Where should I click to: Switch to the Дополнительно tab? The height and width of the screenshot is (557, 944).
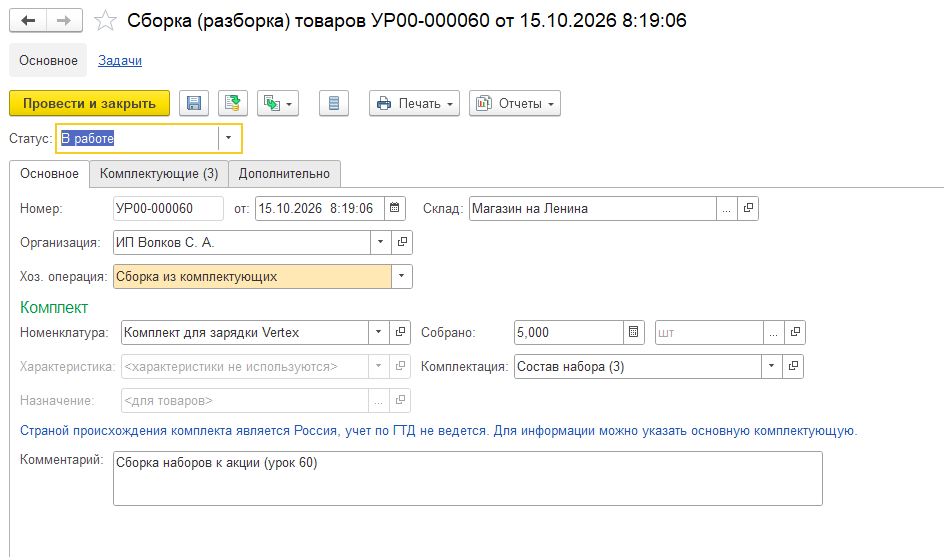click(284, 173)
